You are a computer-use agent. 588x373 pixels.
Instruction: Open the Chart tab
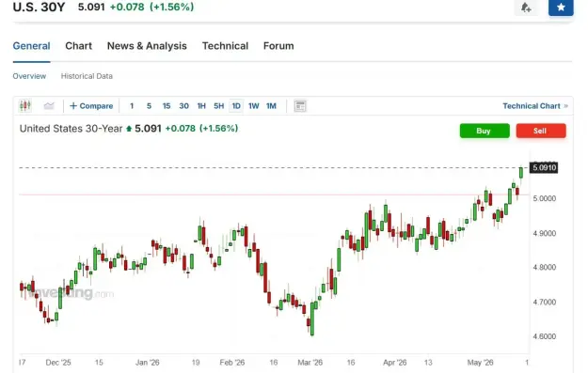pyautogui.click(x=78, y=46)
